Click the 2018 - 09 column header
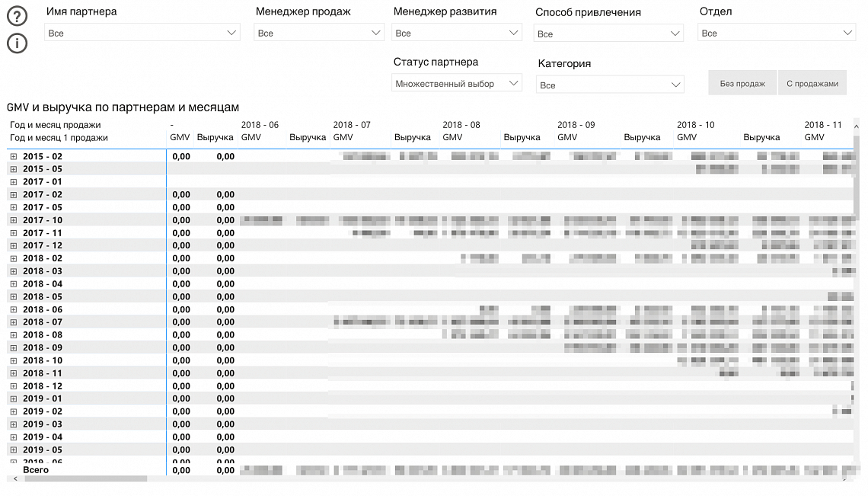 click(576, 125)
